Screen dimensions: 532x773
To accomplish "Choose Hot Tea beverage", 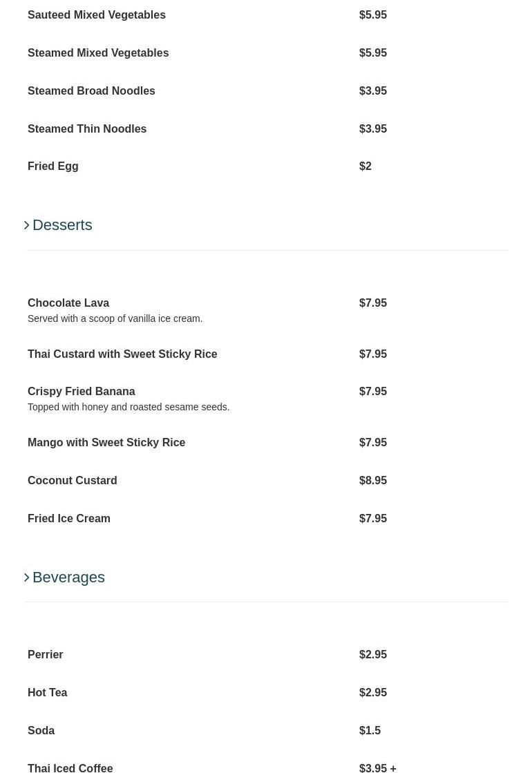I will [48, 693].
